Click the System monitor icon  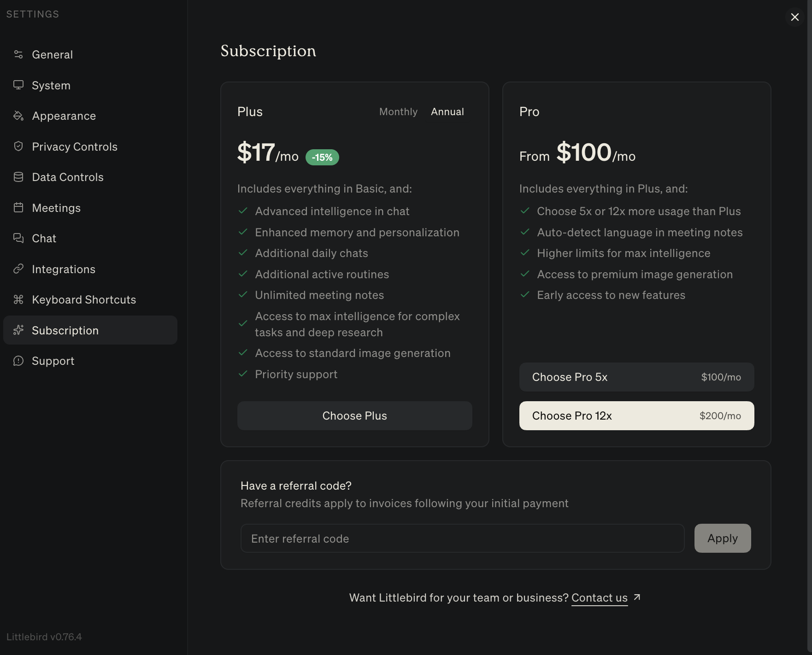click(18, 85)
